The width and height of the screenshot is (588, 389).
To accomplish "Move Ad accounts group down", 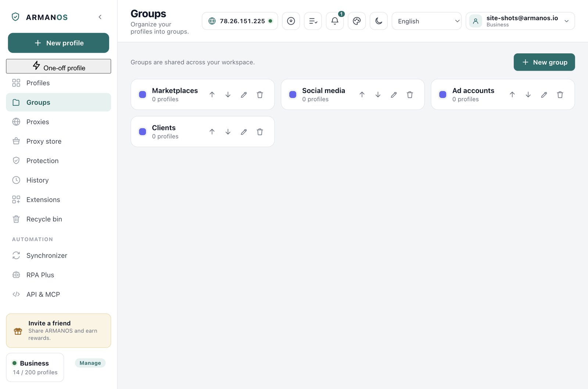I will point(528,94).
